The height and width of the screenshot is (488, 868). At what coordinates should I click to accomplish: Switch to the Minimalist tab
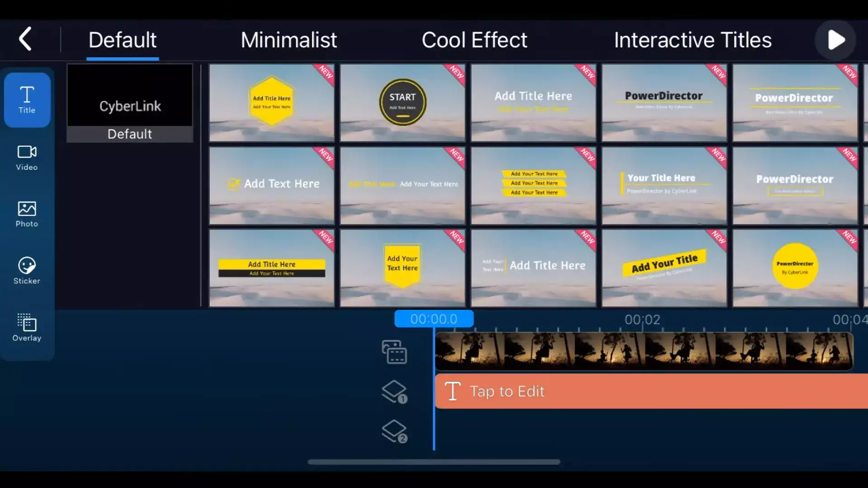(x=288, y=40)
